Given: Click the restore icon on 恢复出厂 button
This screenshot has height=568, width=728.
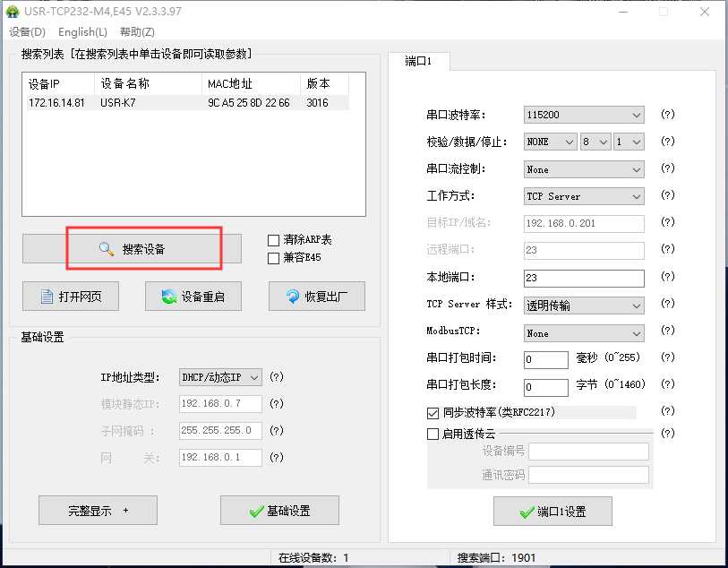Looking at the screenshot, I should (292, 297).
